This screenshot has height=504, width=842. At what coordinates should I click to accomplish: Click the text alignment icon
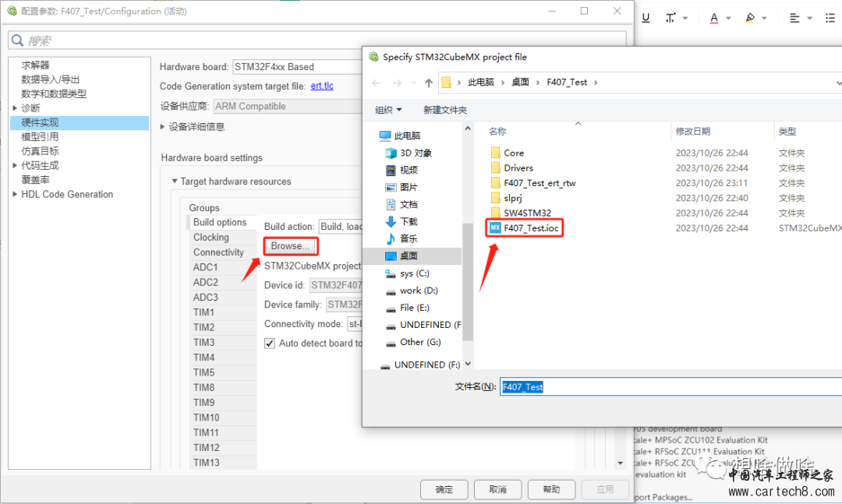point(794,18)
